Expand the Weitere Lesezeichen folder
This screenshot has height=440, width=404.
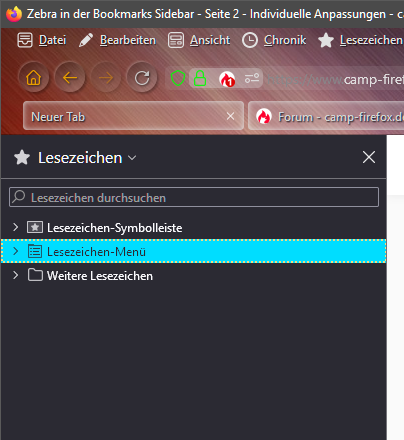click(x=15, y=275)
